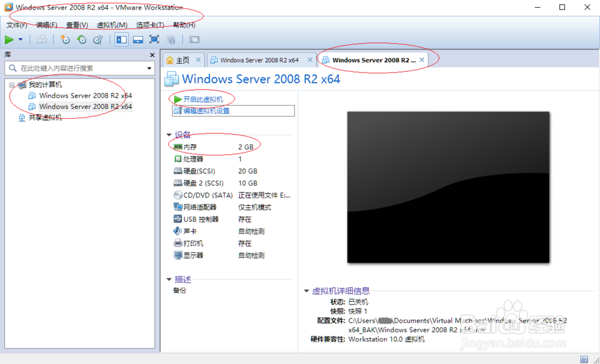
Task: Click the 20 GB hard disk value
Action: coord(248,171)
